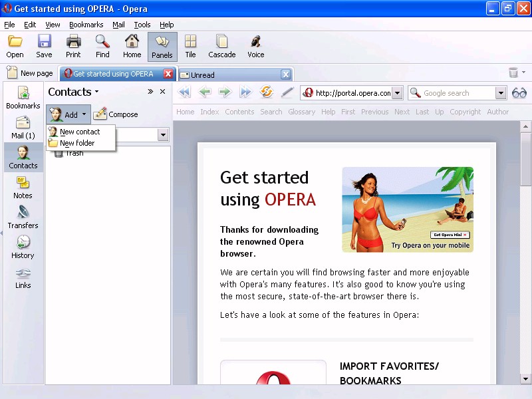
Task: Toggle the Panels toolbar button
Action: click(x=162, y=47)
